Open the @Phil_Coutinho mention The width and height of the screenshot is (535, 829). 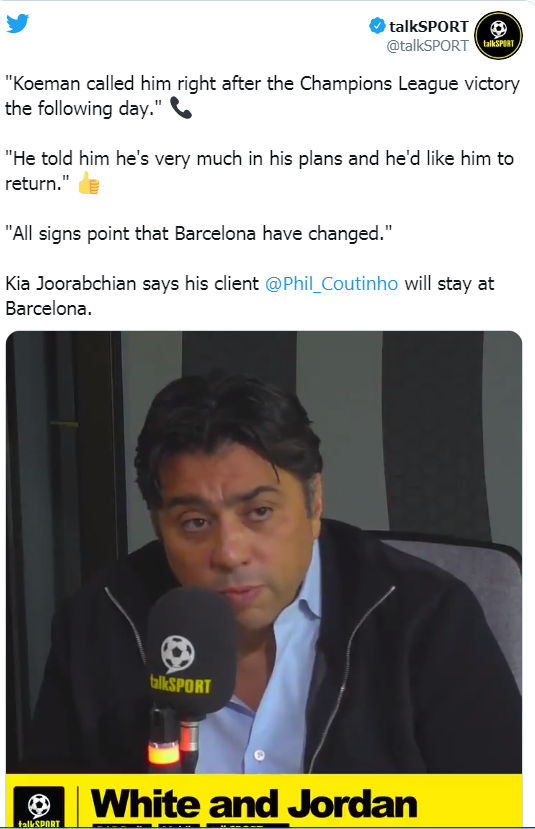coord(331,283)
